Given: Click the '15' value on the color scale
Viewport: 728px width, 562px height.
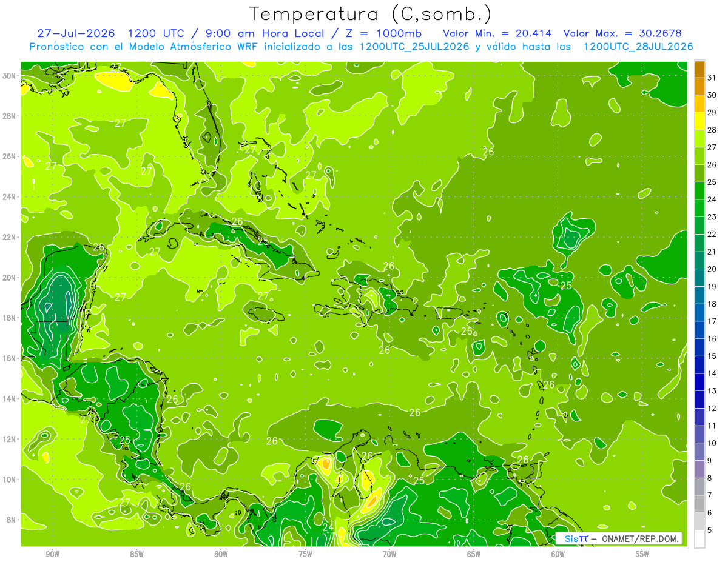Looking at the screenshot, I should coord(712,356).
